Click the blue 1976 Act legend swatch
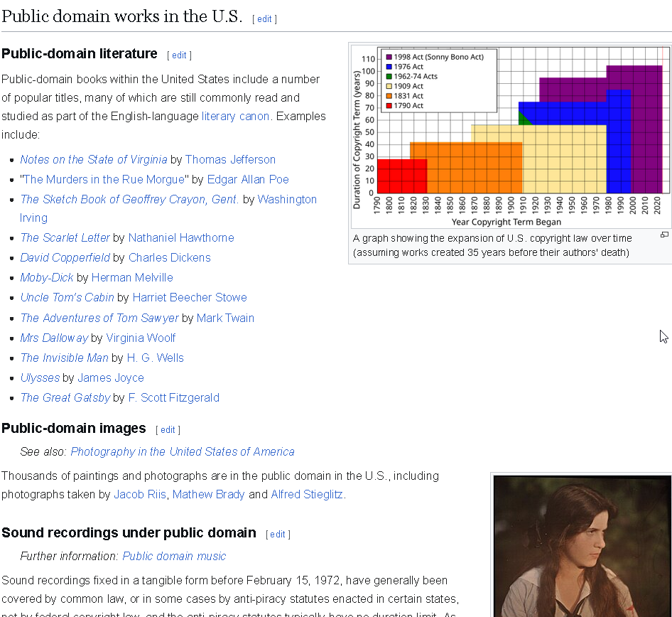This screenshot has height=617, width=672. pyautogui.click(x=389, y=67)
